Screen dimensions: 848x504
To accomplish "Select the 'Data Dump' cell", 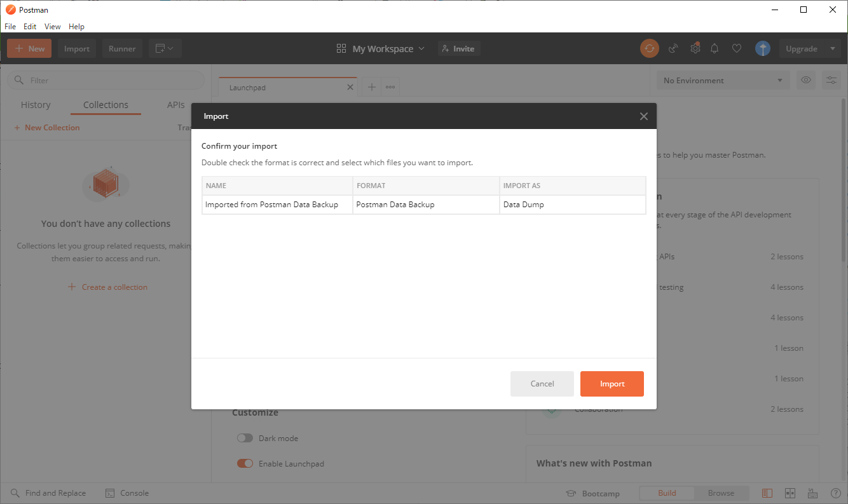I will [573, 205].
